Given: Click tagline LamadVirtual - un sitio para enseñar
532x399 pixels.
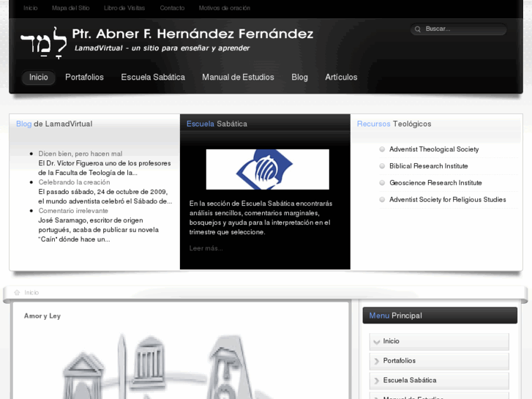Looking at the screenshot, I should [162, 48].
